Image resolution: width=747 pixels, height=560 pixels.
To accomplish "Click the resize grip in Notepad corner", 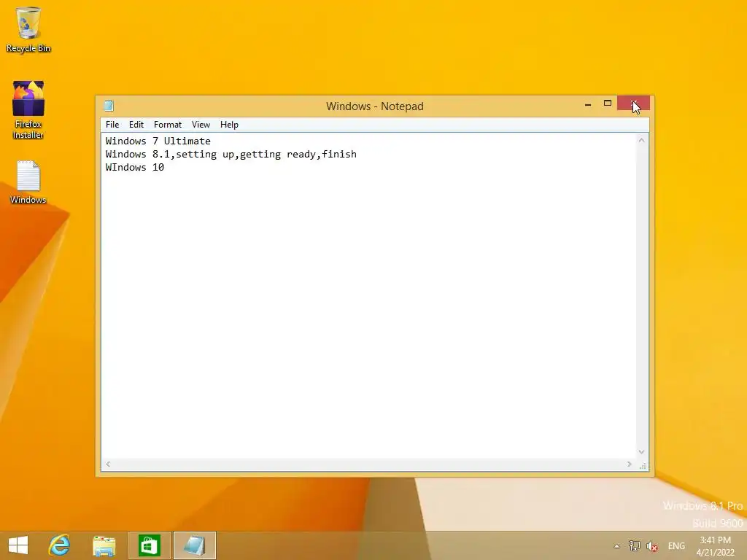I will (x=643, y=466).
